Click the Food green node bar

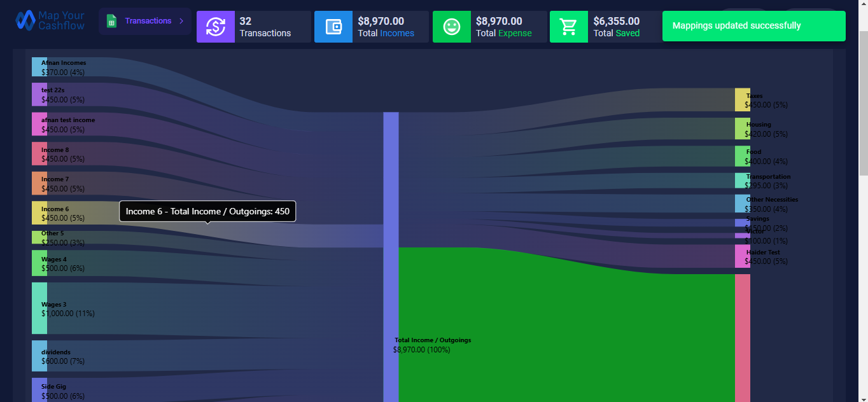point(743,156)
